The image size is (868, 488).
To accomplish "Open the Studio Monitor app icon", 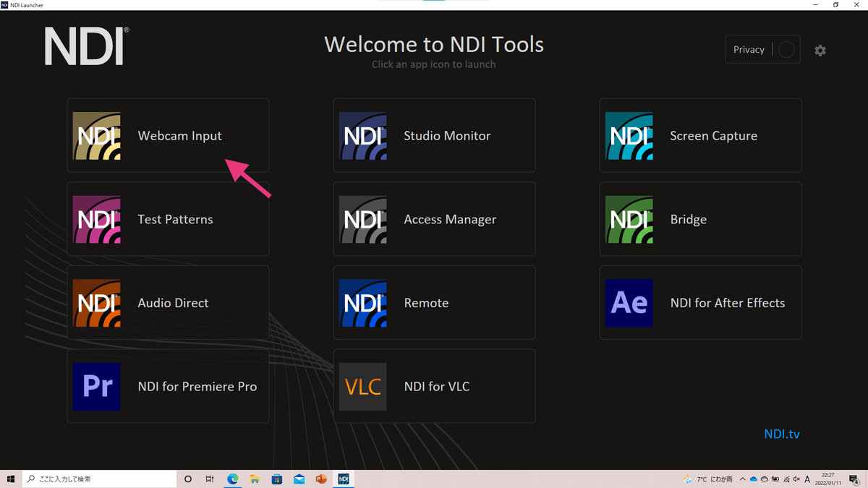I will click(x=363, y=136).
